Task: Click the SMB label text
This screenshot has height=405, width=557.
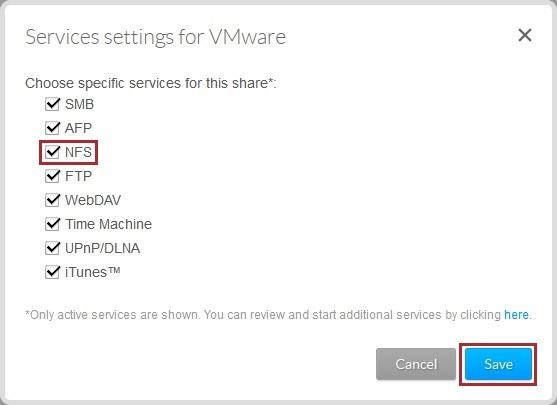Action: tap(80, 104)
